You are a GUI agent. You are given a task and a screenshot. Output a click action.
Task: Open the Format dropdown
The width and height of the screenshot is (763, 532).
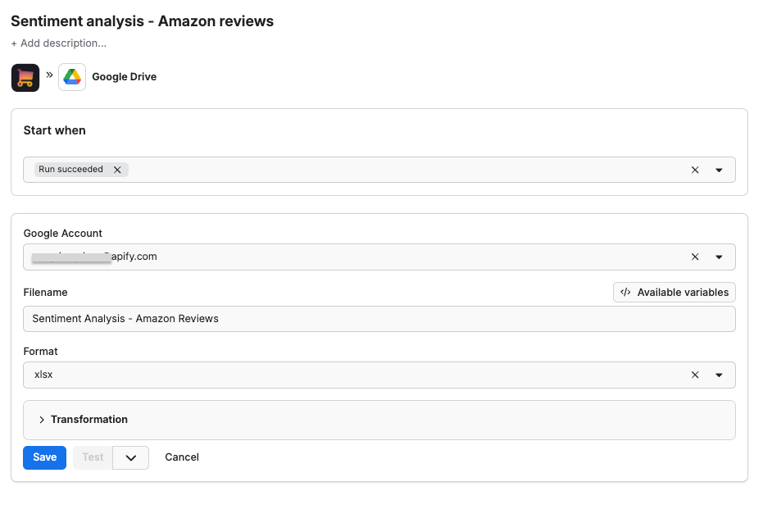719,375
